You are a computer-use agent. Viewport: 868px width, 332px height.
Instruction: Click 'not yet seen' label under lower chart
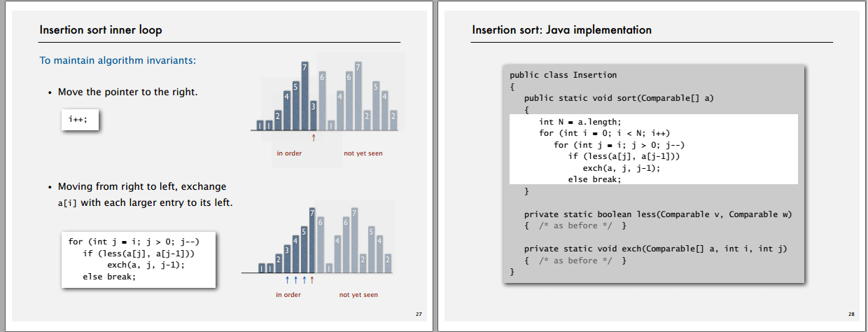coord(358,295)
